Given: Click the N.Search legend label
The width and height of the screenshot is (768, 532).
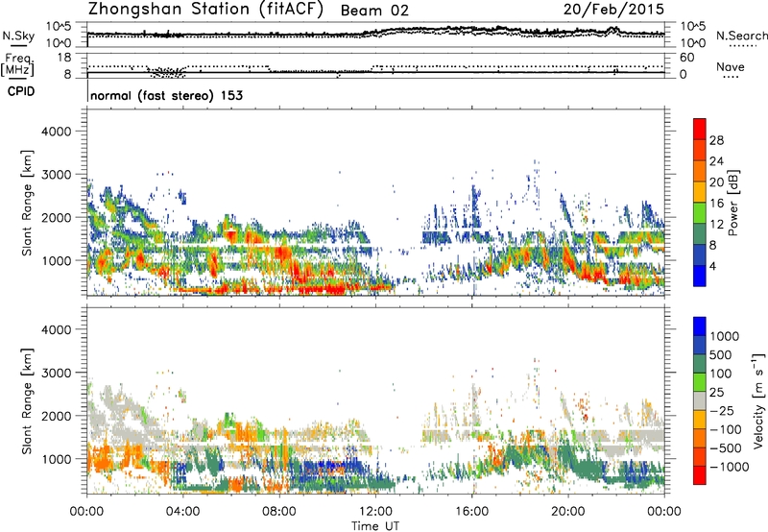Looking at the screenshot, I should click(741, 36).
